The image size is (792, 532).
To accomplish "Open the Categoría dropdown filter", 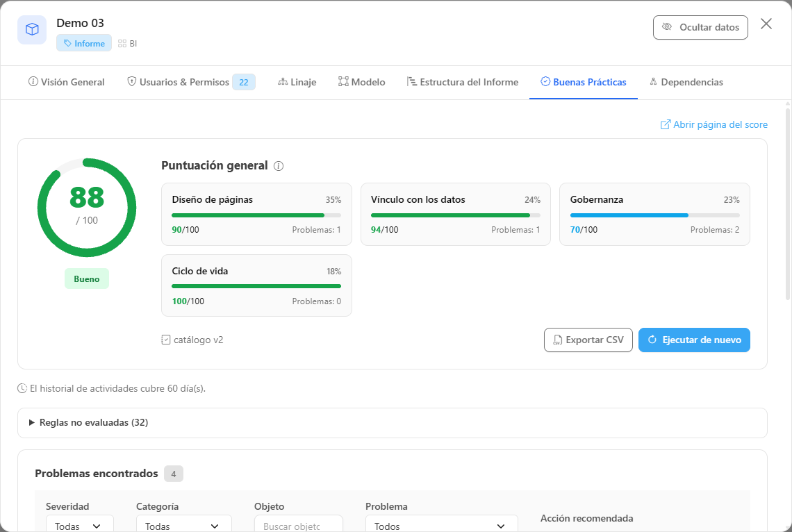I will 184,525.
